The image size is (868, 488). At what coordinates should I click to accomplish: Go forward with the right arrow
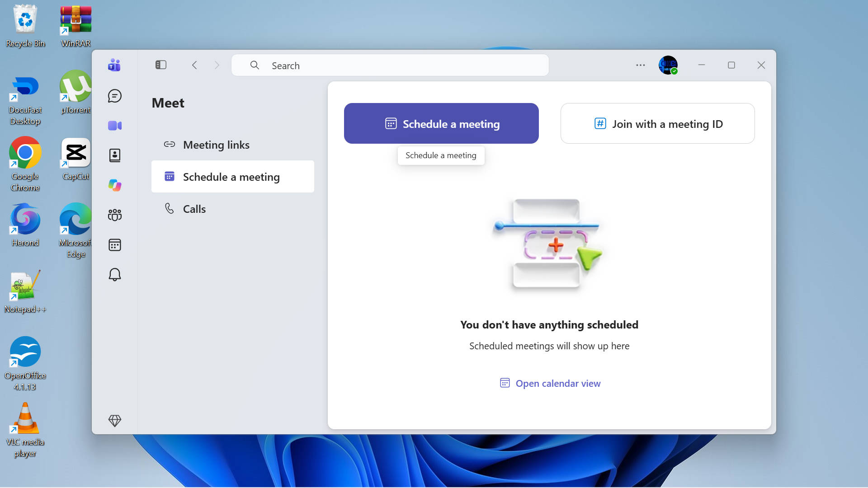click(x=217, y=65)
